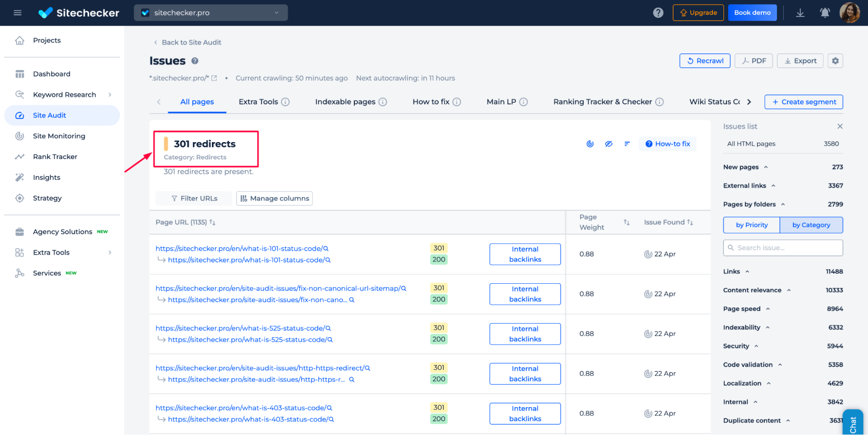Inspect the /en/what-is-101-status-code/ URL magnifier icon
The height and width of the screenshot is (435, 868).
pos(326,249)
